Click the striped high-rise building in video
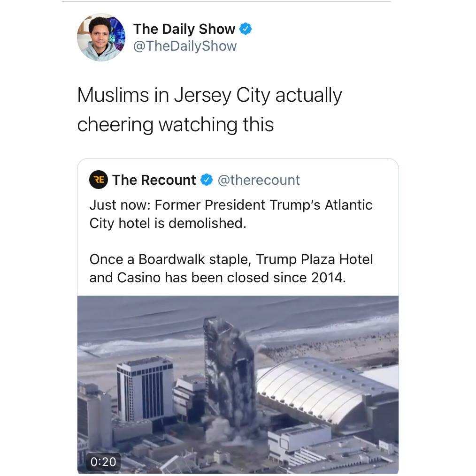This screenshot has height=476, width=476. [x=145, y=389]
